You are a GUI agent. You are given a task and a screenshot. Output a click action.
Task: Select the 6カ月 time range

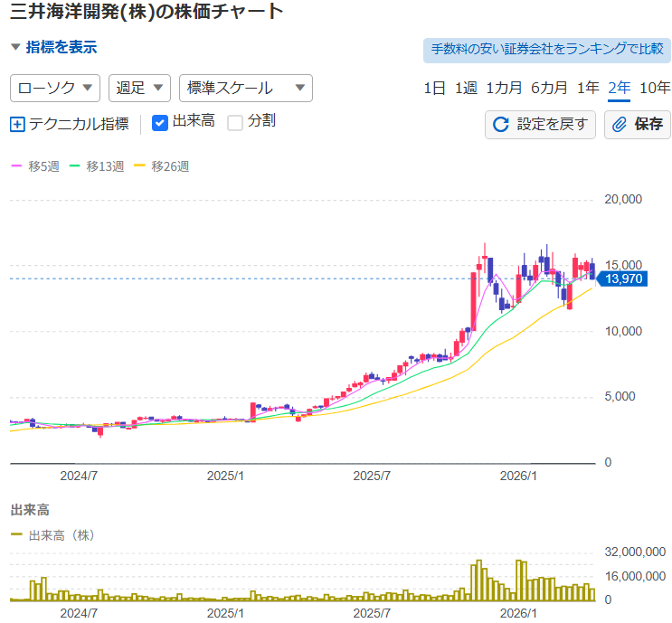pos(549,88)
